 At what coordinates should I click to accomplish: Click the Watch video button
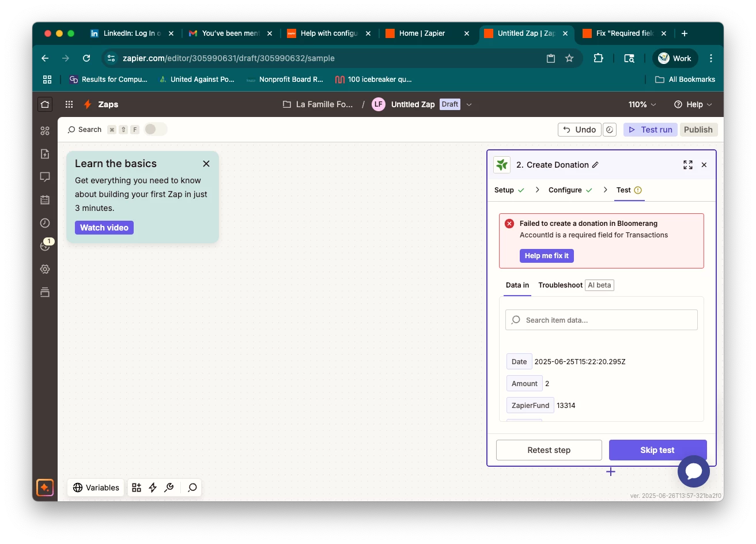click(104, 228)
